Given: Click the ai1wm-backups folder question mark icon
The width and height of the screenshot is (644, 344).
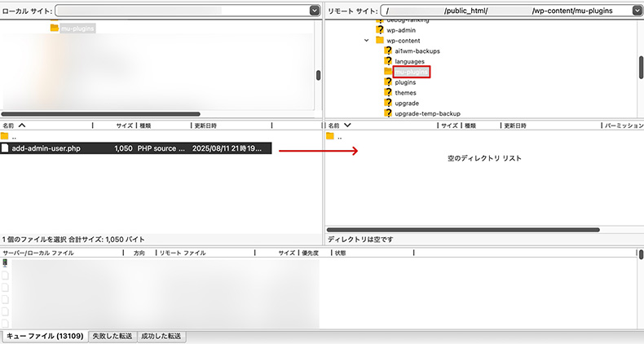Looking at the screenshot, I should click(388, 51).
